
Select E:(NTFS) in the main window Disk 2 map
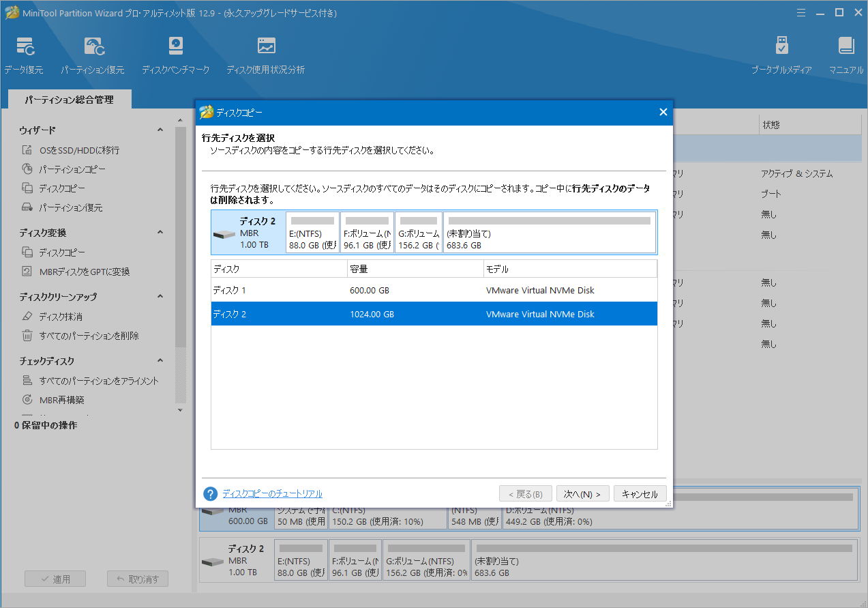(x=300, y=562)
